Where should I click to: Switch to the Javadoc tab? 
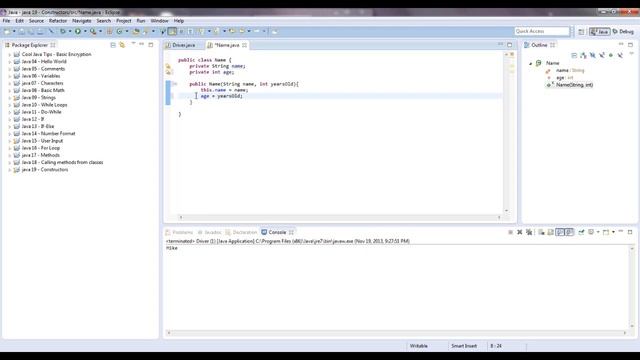(209, 232)
